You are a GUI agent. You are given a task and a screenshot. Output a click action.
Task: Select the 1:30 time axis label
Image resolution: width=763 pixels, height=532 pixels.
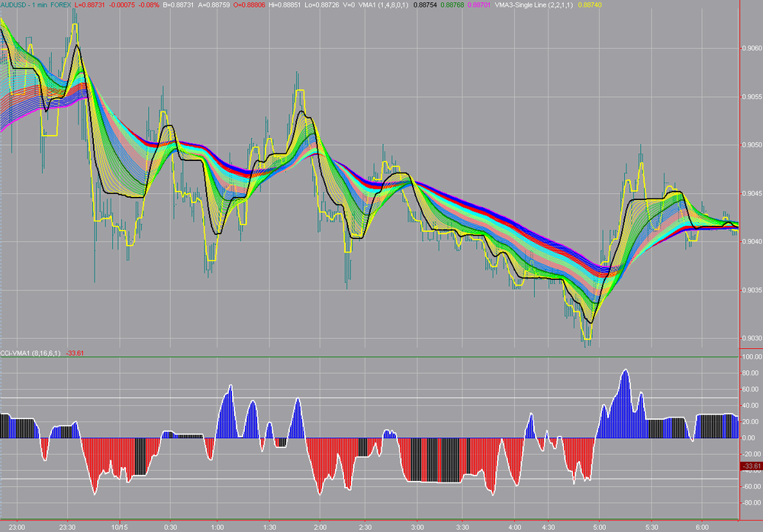269,527
